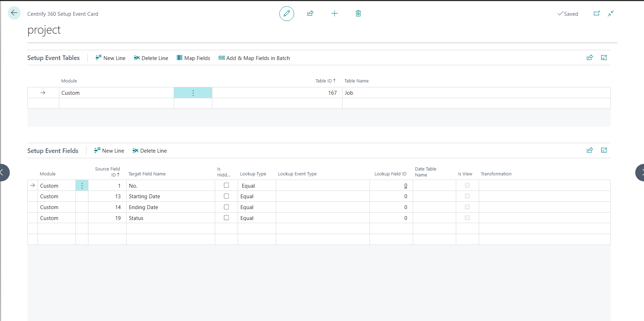This screenshot has width=644, height=321.
Task: Select the No. target field name cell
Action: click(x=171, y=186)
